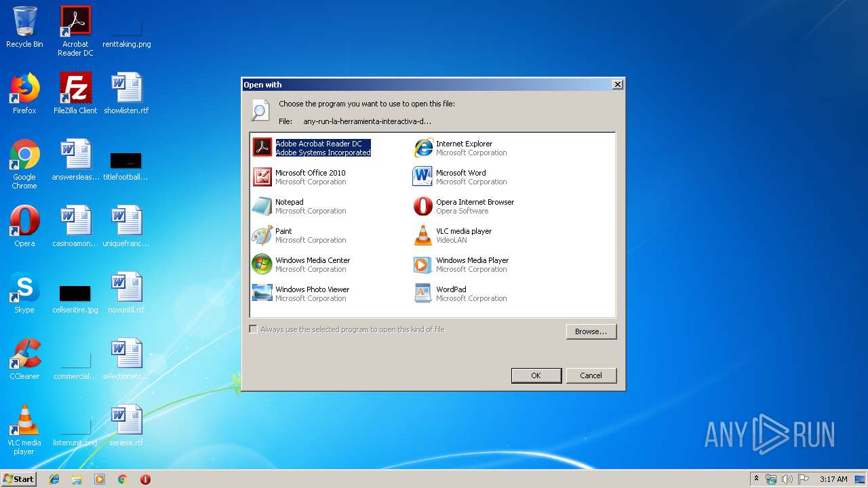Select the casinoamon... document on desktop
868x488 pixels.
pyautogui.click(x=75, y=226)
